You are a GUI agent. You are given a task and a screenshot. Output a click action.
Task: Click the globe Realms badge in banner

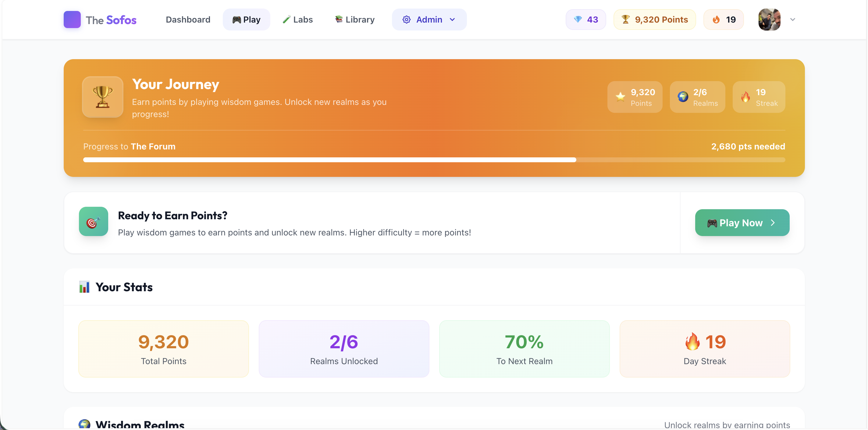(697, 97)
